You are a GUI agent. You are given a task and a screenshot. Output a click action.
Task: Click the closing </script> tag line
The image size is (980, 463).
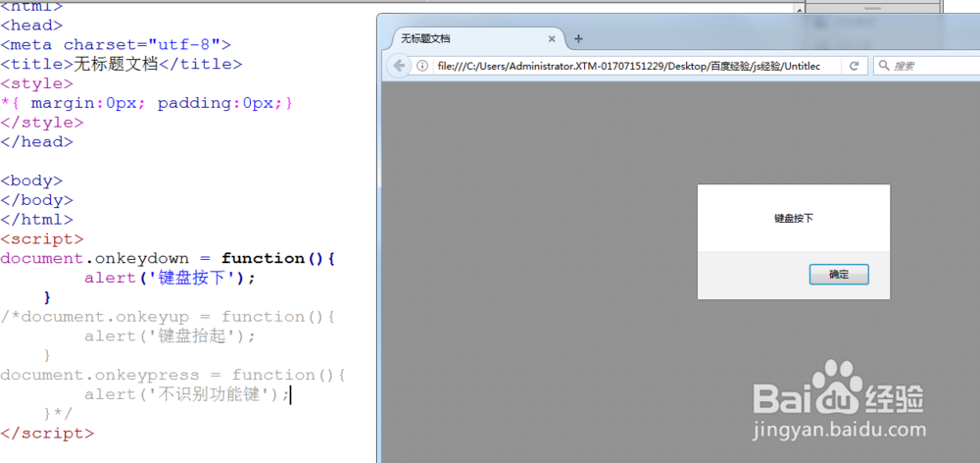(47, 433)
